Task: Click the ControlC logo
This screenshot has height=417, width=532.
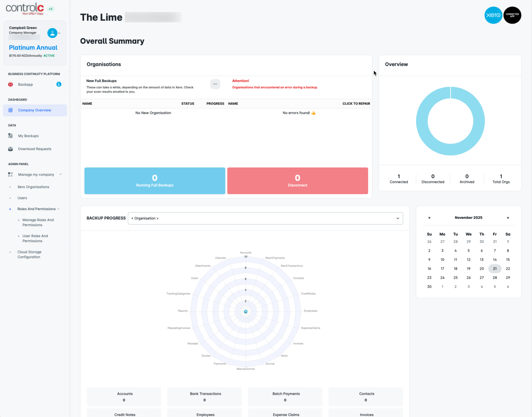Action: (x=25, y=9)
